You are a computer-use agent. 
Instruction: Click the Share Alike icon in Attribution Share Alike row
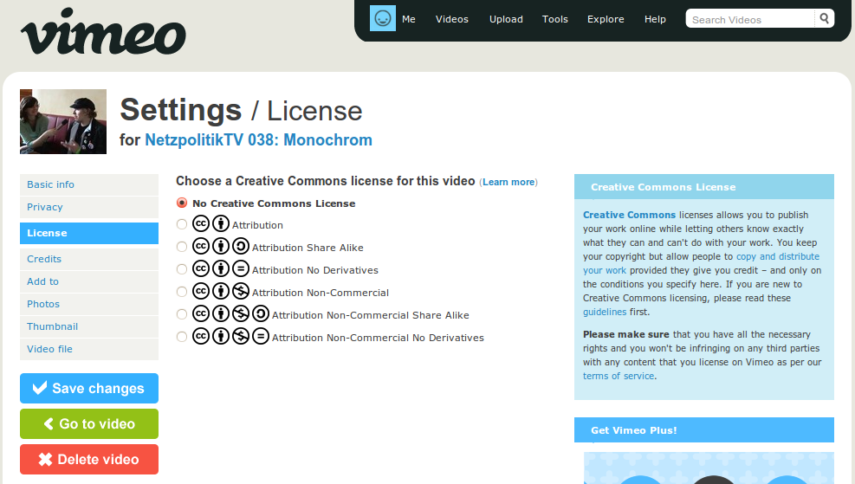point(241,247)
